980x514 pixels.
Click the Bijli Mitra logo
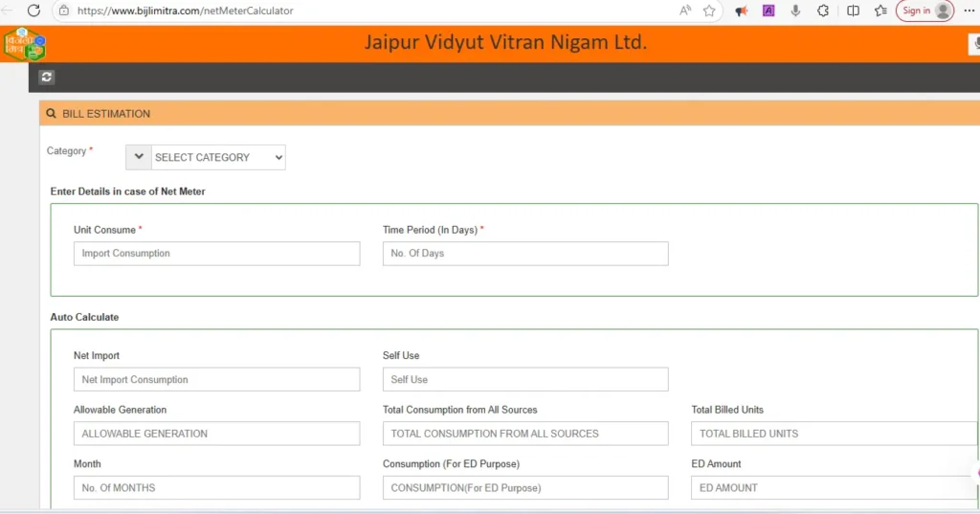point(24,44)
